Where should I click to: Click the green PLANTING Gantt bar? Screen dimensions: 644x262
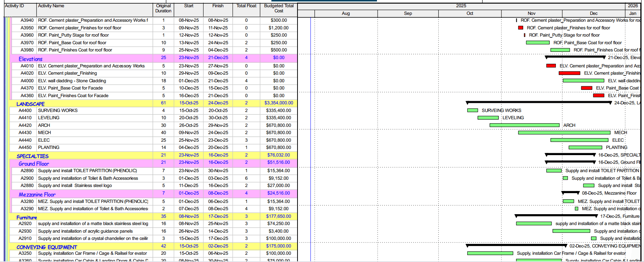tap(585, 147)
